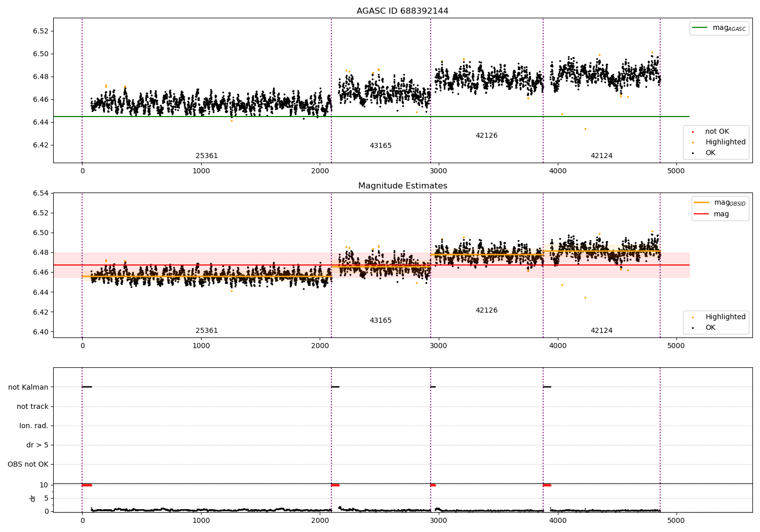Click 6.42 tick label on top plot y-axis
The width and height of the screenshot is (760, 532).
[41, 145]
